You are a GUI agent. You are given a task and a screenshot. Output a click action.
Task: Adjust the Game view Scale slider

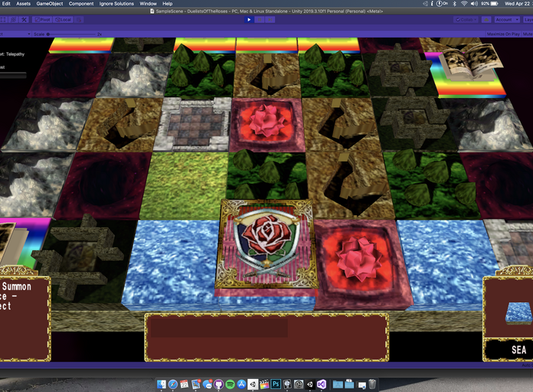pos(71,34)
